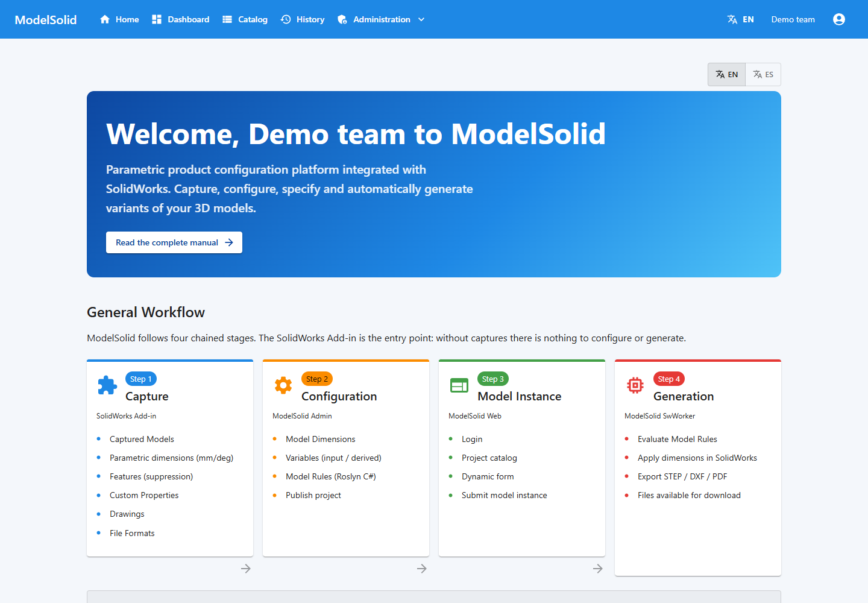868x603 pixels.
Task: Click 'Export STEP / DXF / PDF' item
Action: click(682, 476)
